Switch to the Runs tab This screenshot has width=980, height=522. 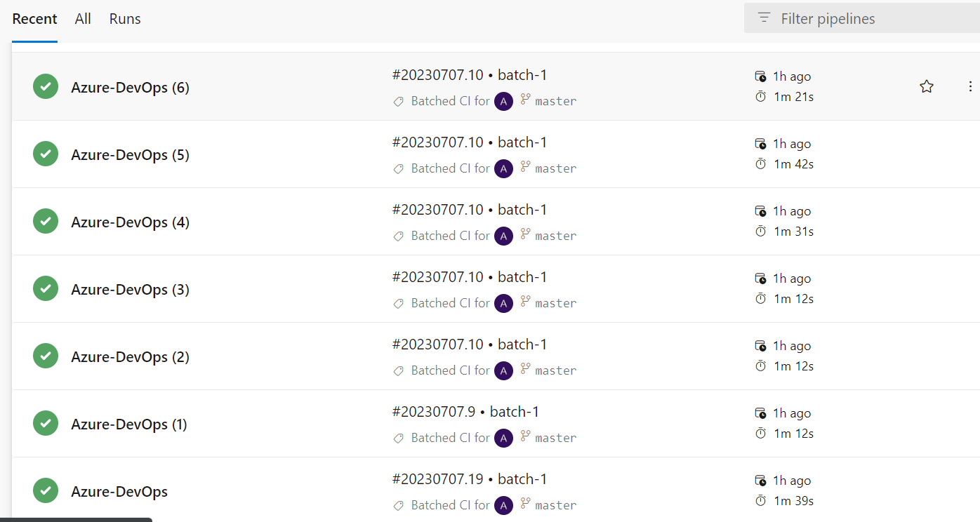pos(124,19)
